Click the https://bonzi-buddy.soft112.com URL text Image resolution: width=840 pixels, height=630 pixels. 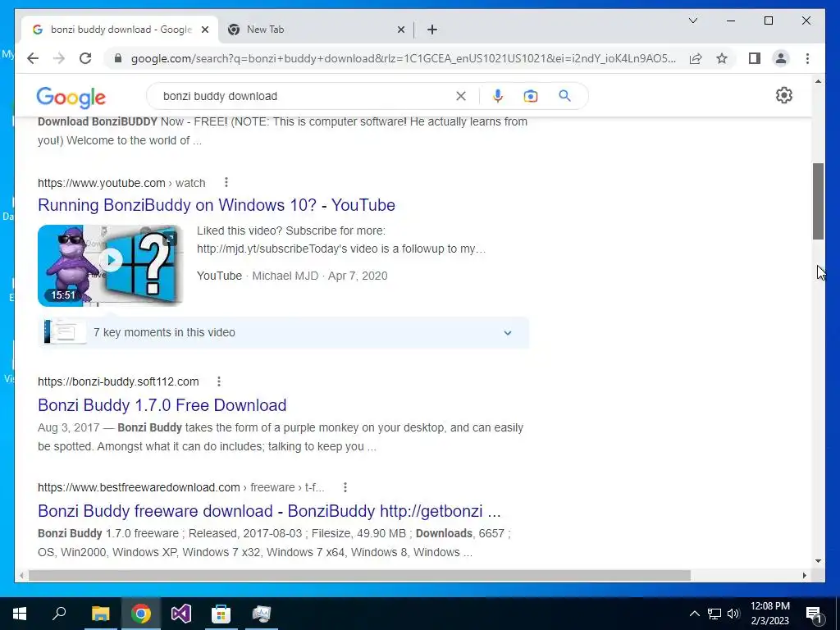118,381
